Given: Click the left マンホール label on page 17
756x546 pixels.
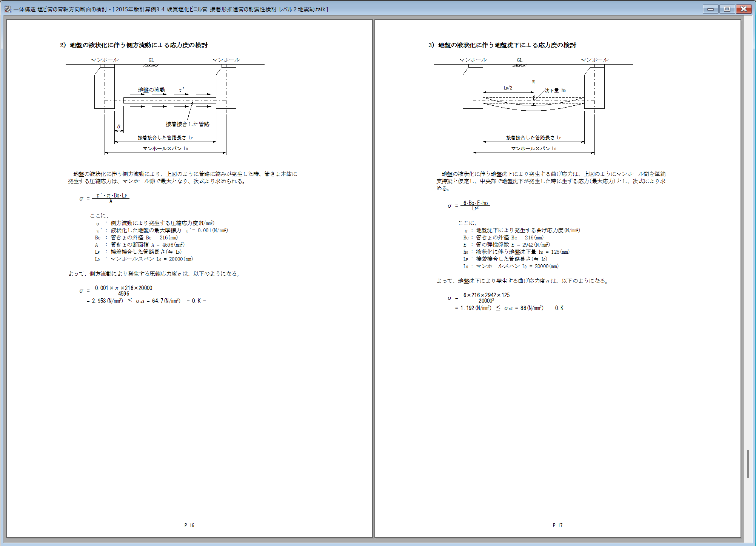Looking at the screenshot, I should coord(473,60).
